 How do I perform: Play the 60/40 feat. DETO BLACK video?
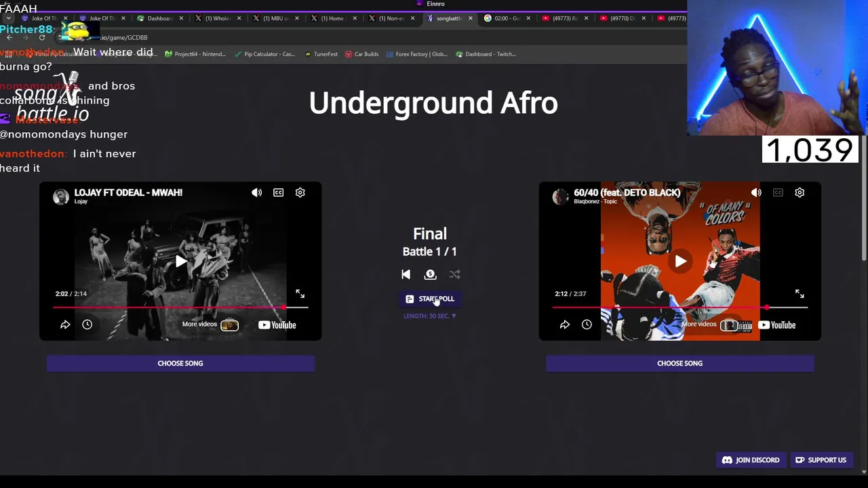(x=680, y=262)
